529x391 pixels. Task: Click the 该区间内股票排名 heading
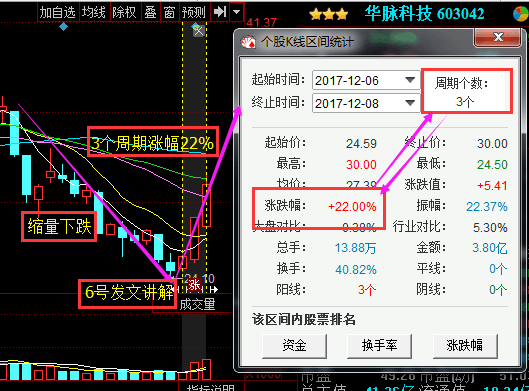[304, 319]
